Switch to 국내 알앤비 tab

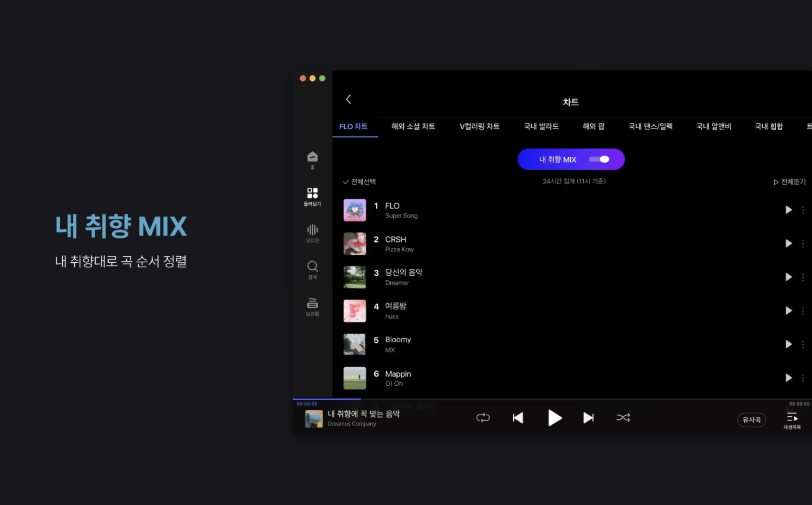point(714,126)
